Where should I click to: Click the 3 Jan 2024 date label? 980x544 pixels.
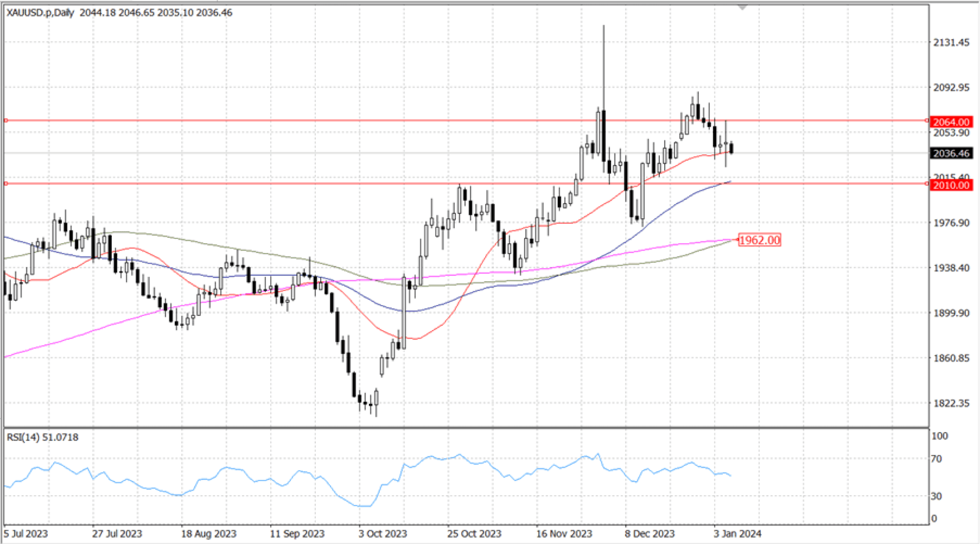[x=737, y=534]
